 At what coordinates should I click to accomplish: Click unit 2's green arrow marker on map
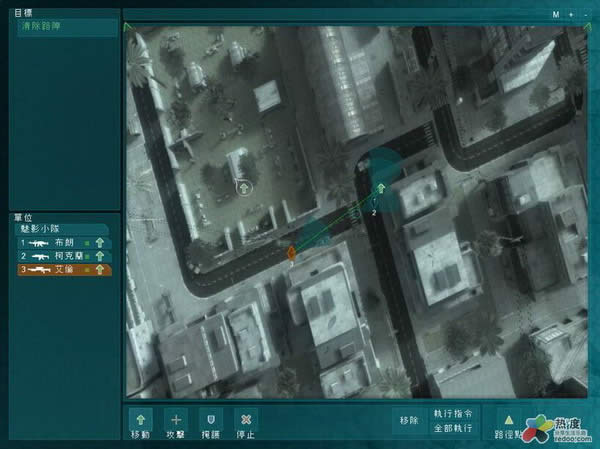pos(381,189)
